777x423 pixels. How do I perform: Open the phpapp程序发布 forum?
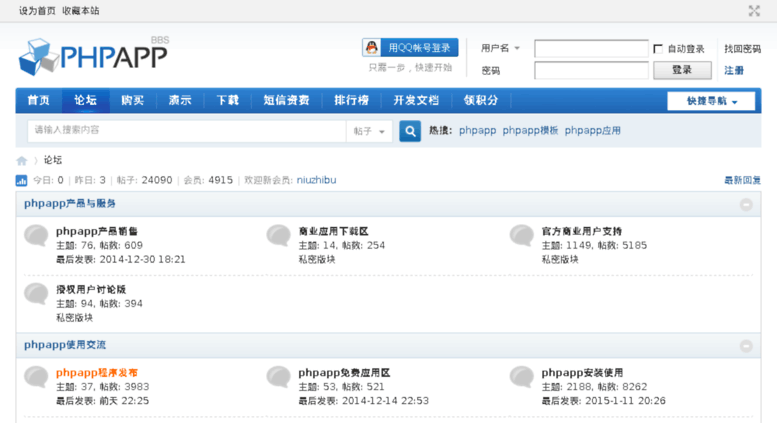pos(97,372)
